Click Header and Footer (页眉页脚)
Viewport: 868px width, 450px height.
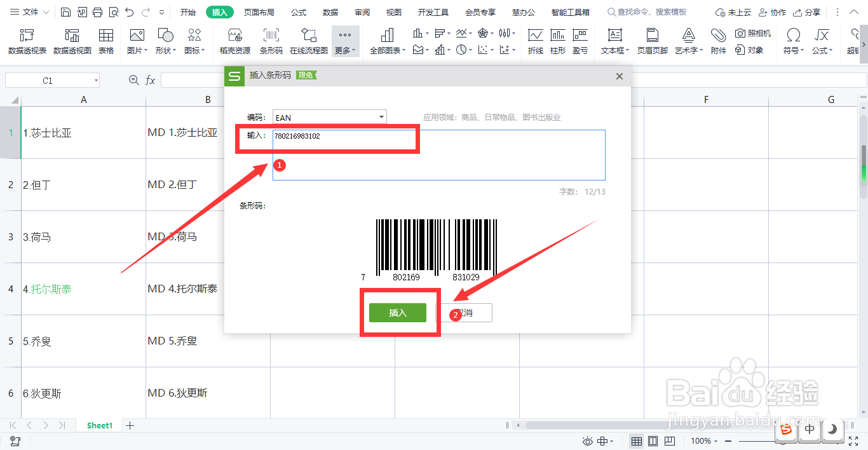(653, 41)
